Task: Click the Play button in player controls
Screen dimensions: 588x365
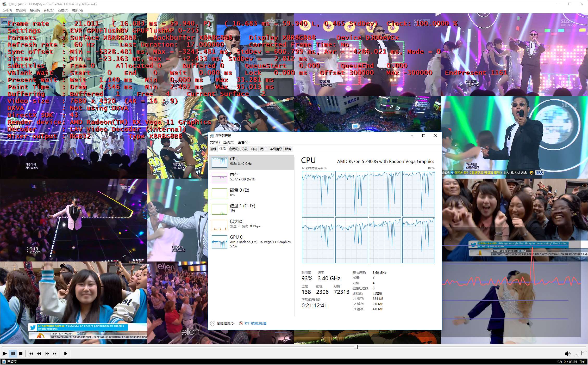Action: [x=5, y=354]
